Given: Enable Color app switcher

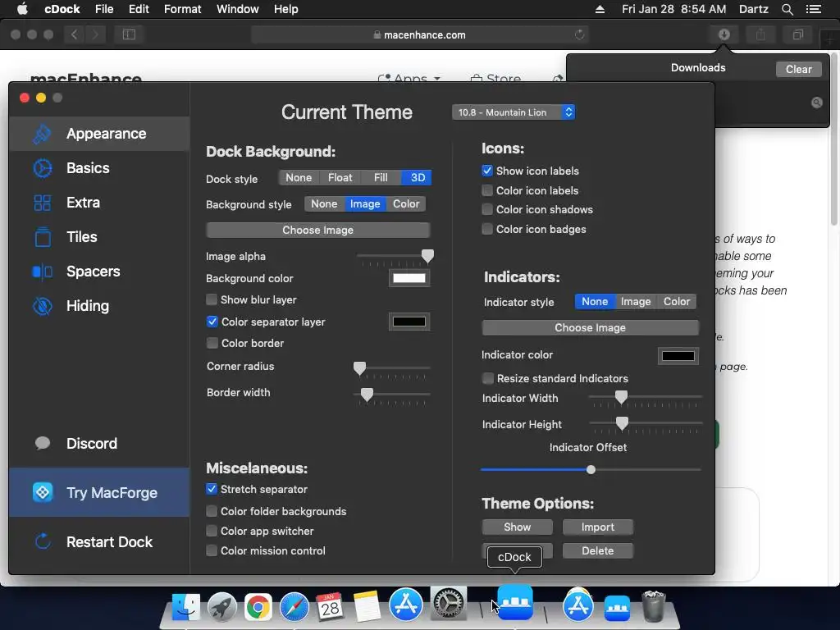Looking at the screenshot, I should 212,531.
